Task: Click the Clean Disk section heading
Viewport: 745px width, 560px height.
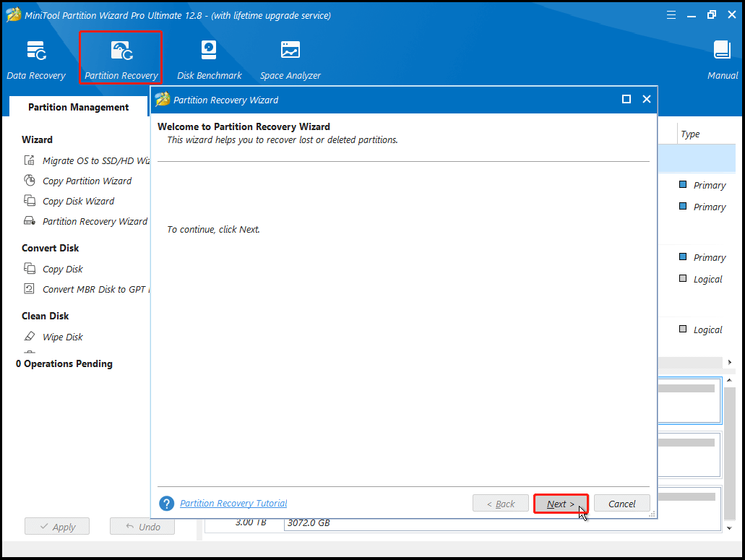Action: pos(45,316)
